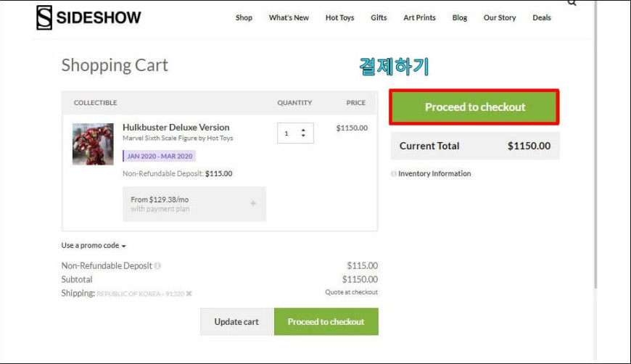Expand Use a promo code dropdown
This screenshot has width=631, height=364.
[94, 245]
